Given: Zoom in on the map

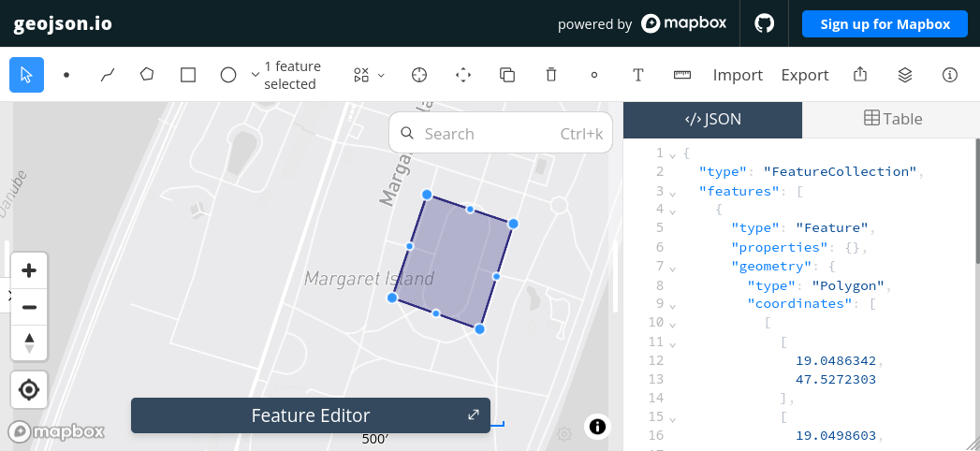Looking at the screenshot, I should point(29,270).
